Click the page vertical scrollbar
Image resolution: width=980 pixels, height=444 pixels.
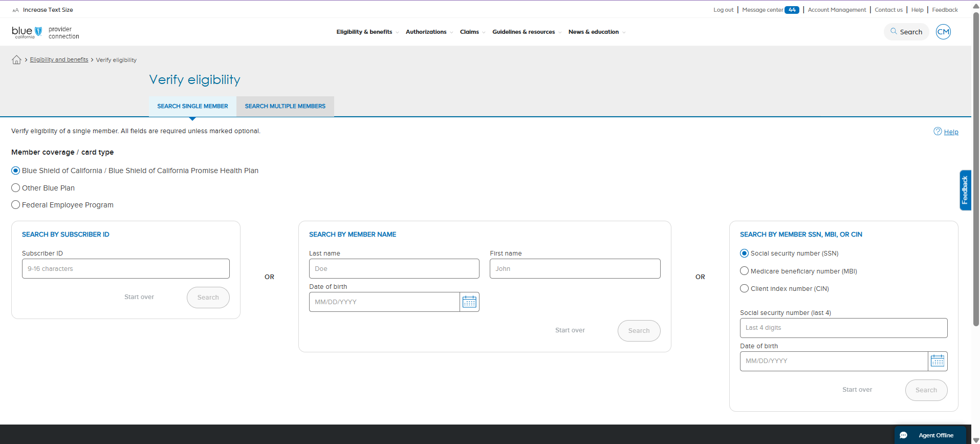976,169
